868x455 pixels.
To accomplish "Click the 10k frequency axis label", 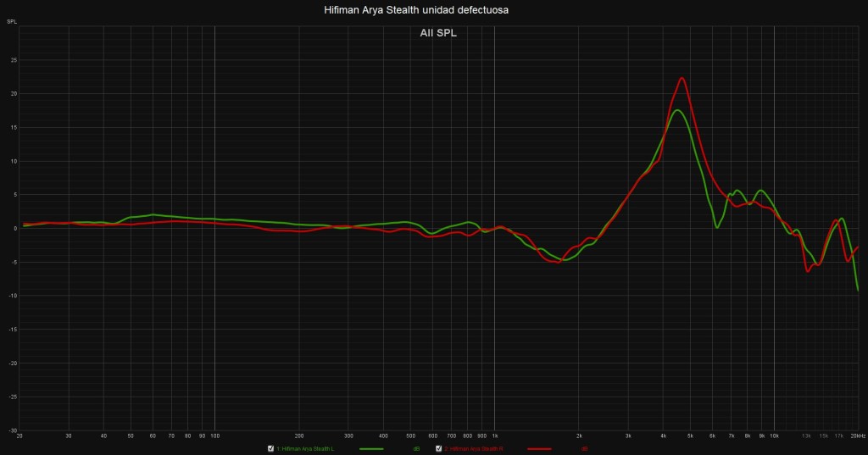I will tap(774, 435).
